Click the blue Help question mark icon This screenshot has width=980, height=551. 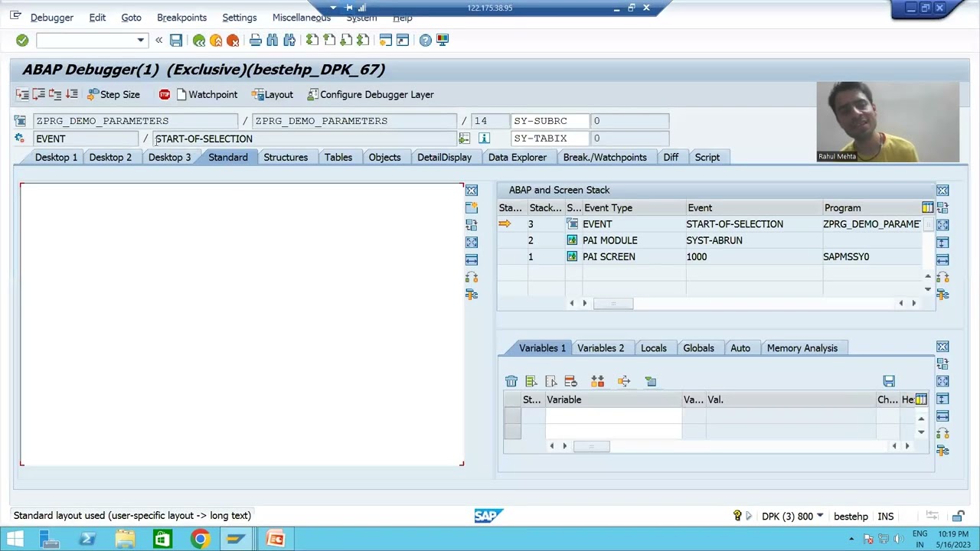pos(426,40)
